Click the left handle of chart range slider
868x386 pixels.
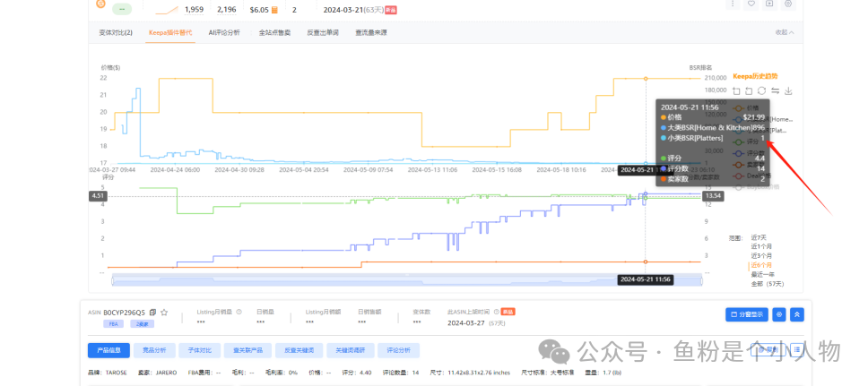pyautogui.click(x=113, y=279)
